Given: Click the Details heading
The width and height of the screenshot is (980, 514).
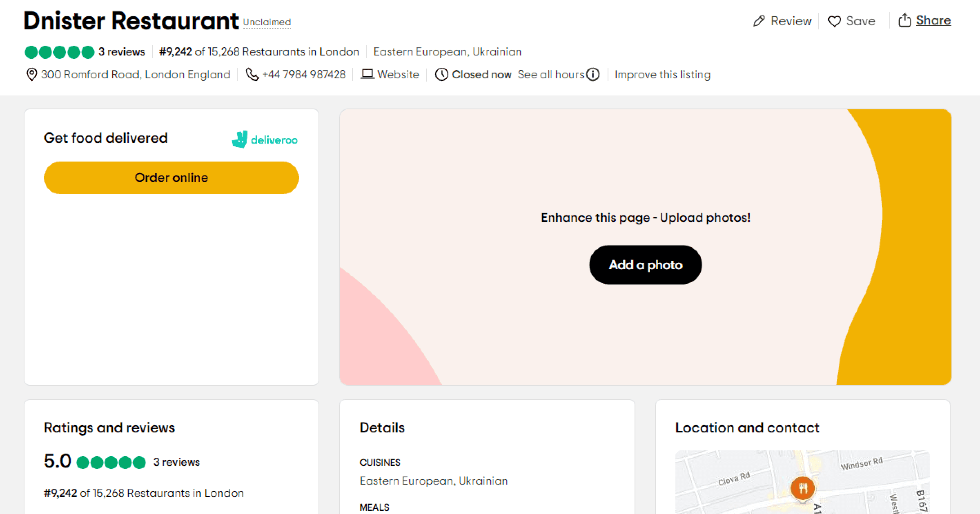Looking at the screenshot, I should (382, 428).
